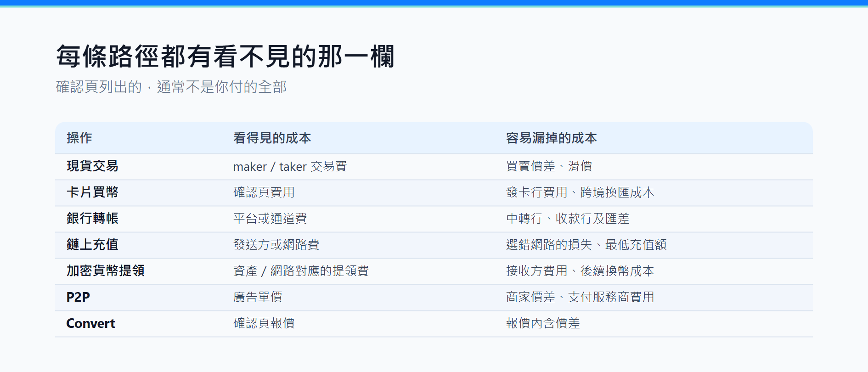Click the 現貨交易 row label
The width and height of the screenshot is (868, 372).
pyautogui.click(x=92, y=166)
